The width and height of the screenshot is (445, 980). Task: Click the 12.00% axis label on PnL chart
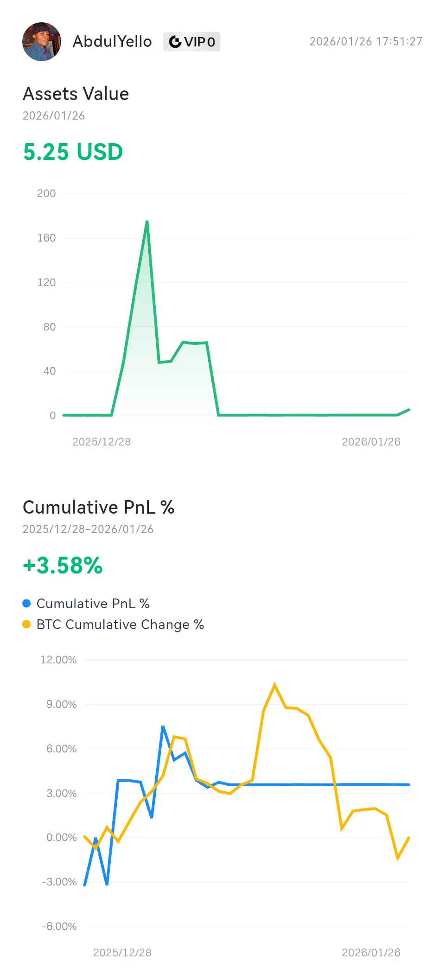click(x=58, y=660)
